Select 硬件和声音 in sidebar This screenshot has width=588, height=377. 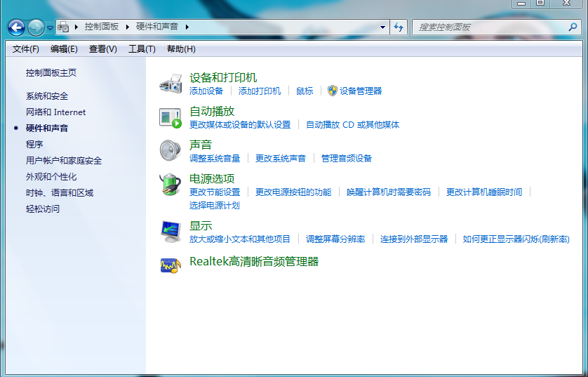pyautogui.click(x=47, y=128)
